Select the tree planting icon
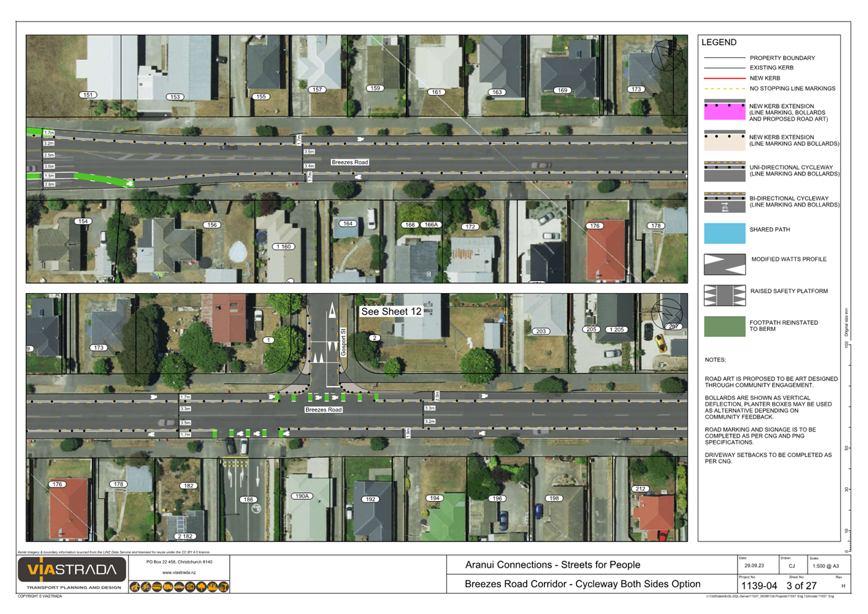 (x=201, y=587)
